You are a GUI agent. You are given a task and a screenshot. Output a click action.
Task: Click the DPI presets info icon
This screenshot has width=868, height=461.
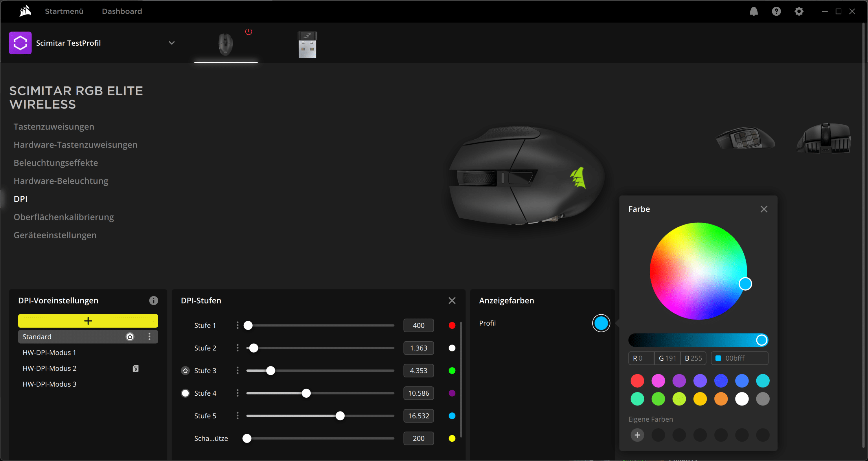(x=154, y=300)
